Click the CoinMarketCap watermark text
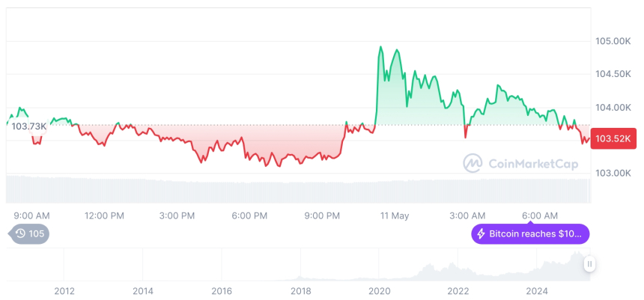This screenshot has width=644, height=300. coord(532,163)
